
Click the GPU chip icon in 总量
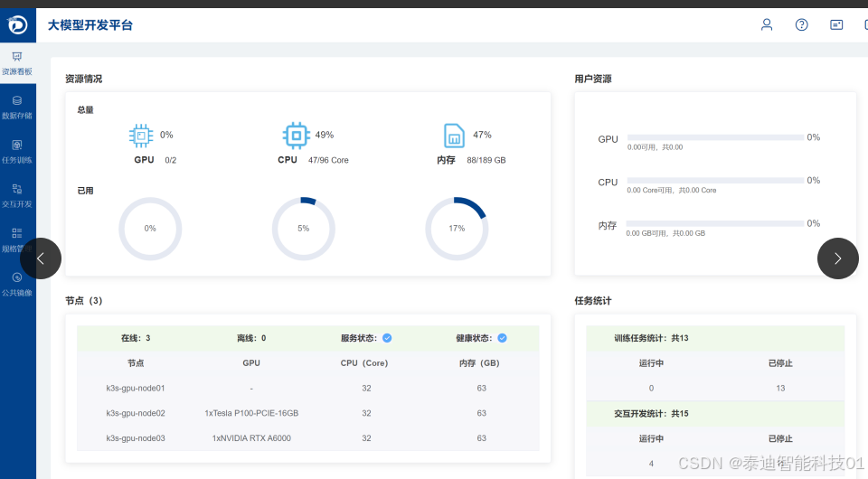141,136
